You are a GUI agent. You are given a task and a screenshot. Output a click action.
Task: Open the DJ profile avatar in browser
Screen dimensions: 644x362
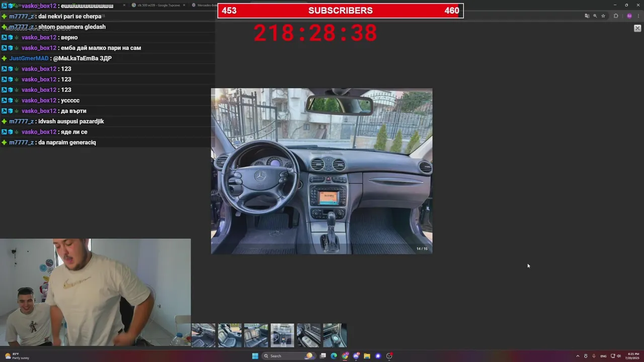coord(629,16)
